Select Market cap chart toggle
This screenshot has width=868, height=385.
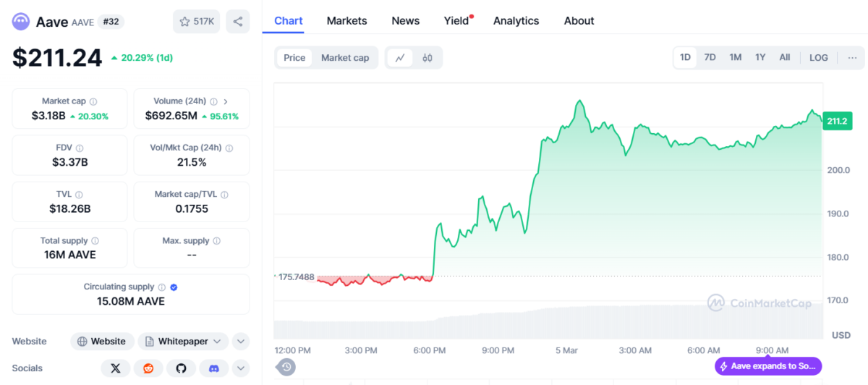[x=345, y=58]
